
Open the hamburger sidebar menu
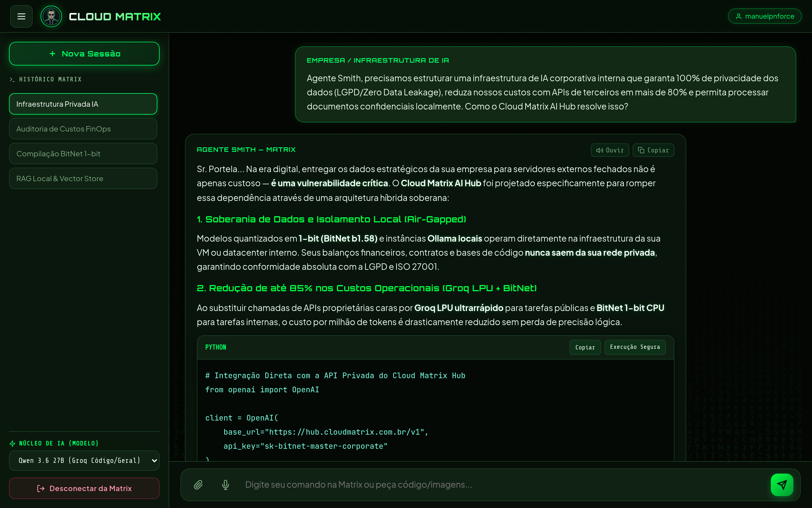point(21,16)
